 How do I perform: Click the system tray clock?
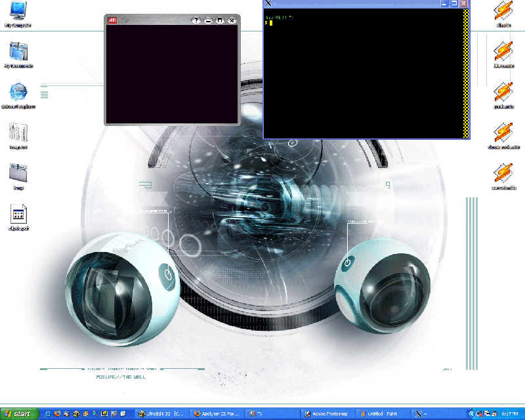509,413
